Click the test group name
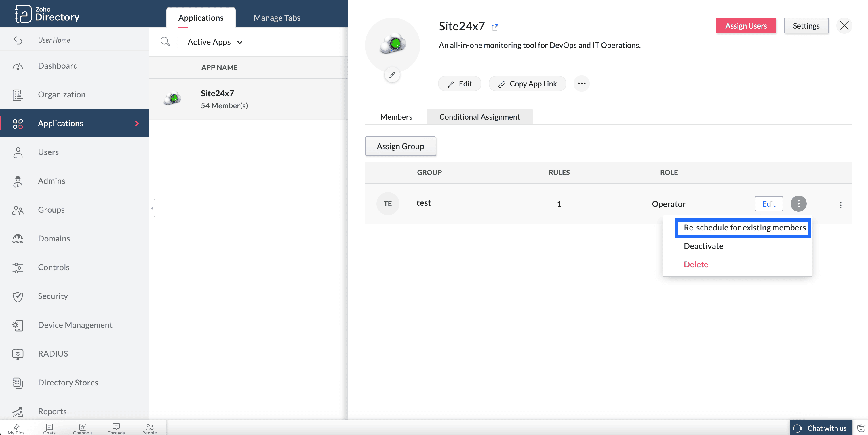The width and height of the screenshot is (868, 435). pos(424,203)
